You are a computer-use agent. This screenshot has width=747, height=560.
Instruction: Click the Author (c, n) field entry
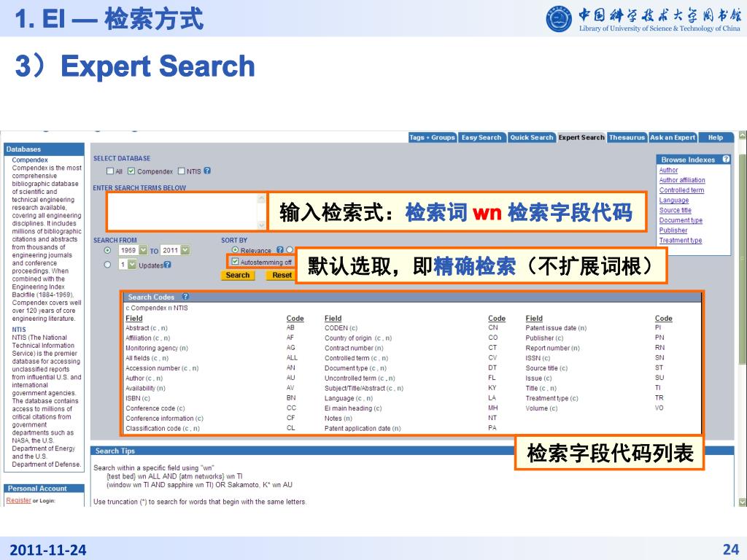(144, 378)
